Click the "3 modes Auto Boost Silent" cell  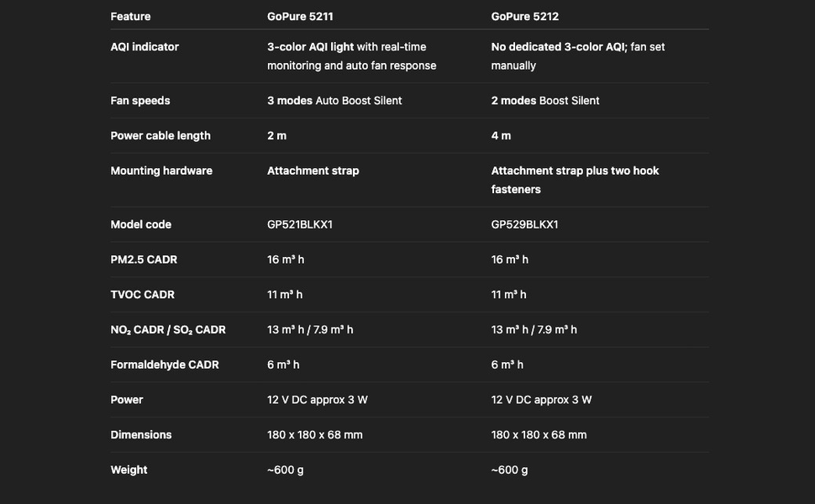pos(334,101)
